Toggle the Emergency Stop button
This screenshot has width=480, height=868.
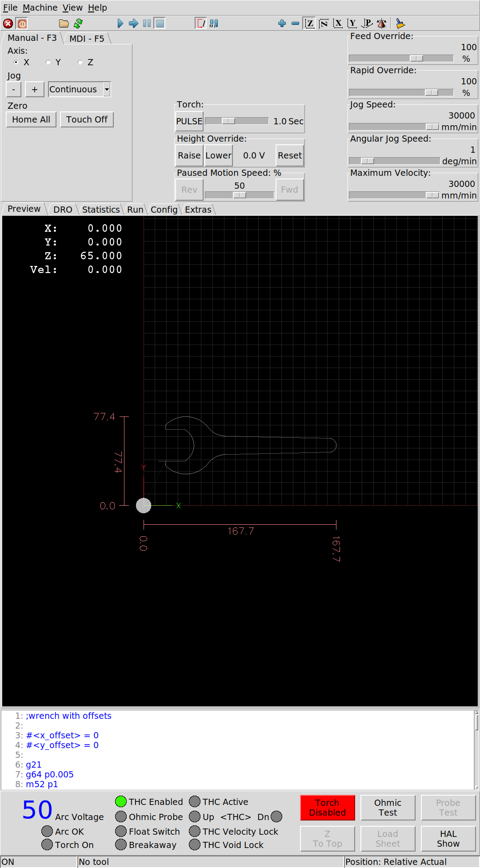(8, 24)
